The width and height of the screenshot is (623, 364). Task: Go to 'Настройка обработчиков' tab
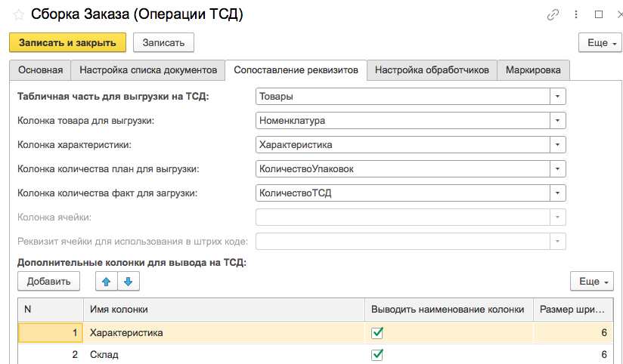pos(432,70)
